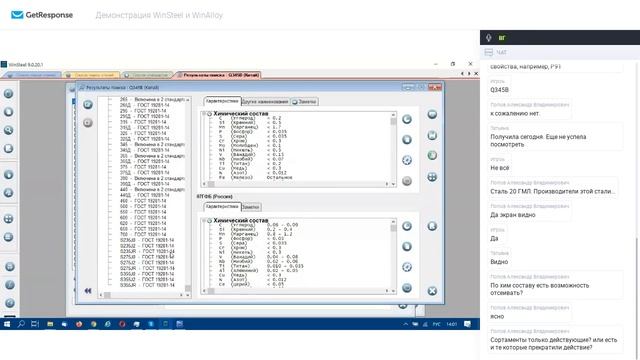640x360 pixels.
Task: Click the compass icon beside lower composition panel
Action: coord(407,267)
